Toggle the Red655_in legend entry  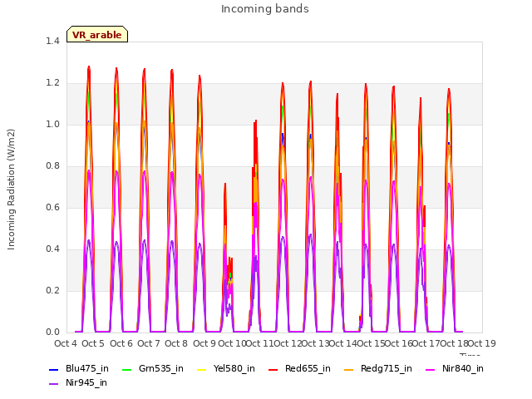point(299,368)
